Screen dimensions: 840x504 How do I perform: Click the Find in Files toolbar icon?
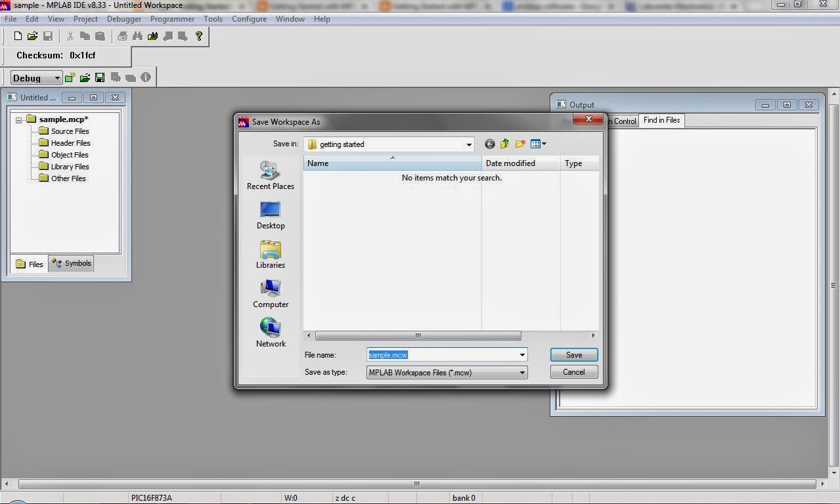152,37
